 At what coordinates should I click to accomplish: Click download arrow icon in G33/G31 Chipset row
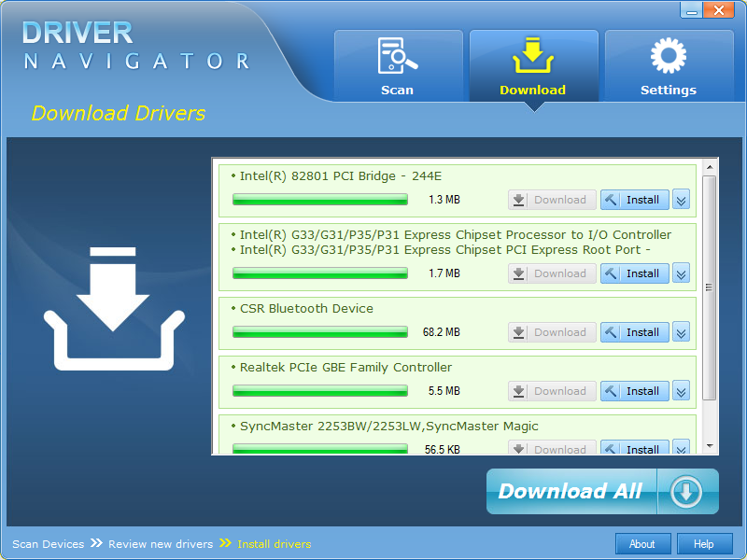point(519,273)
